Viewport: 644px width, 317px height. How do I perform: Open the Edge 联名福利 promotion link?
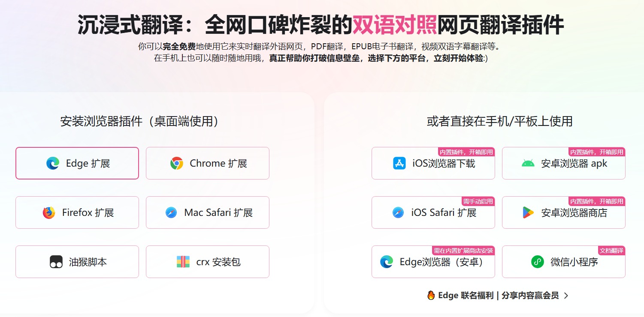[499, 296]
